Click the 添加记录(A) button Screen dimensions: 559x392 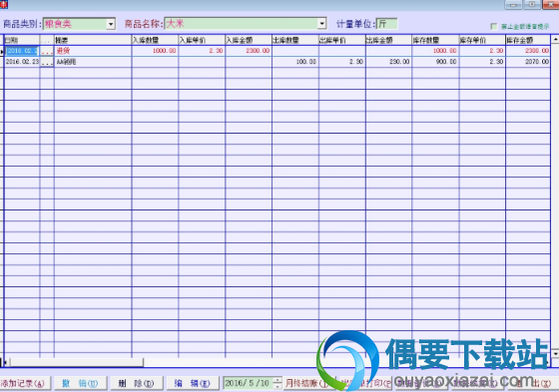coord(25,383)
